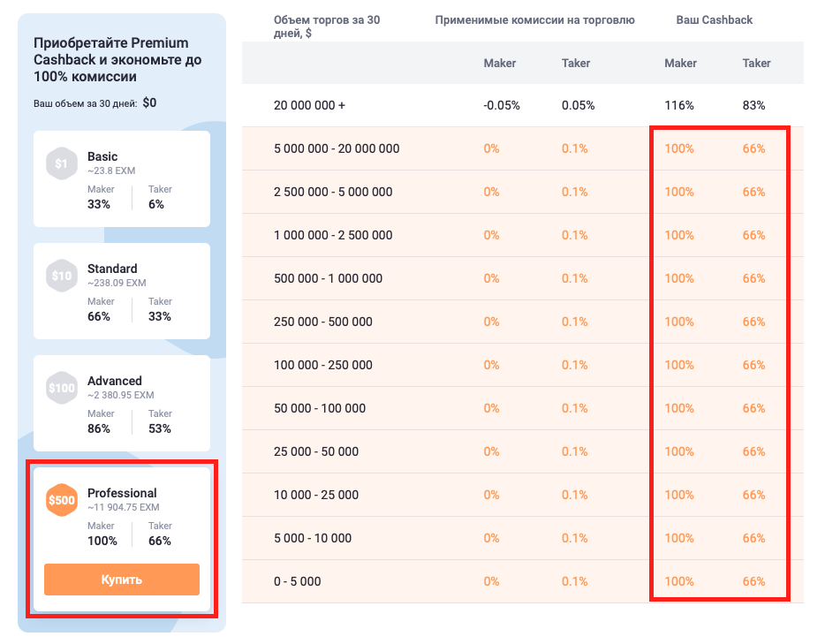
Task: Select the Basic cashback plan card
Action: (x=122, y=179)
